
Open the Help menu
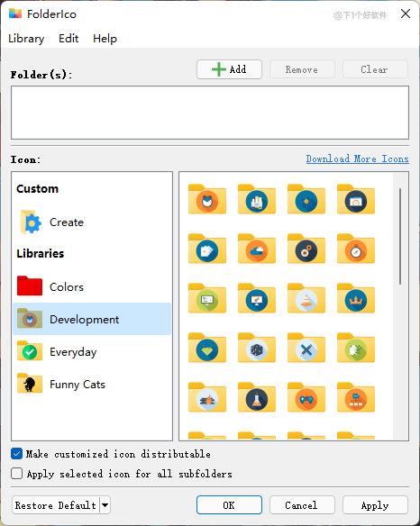[105, 39]
